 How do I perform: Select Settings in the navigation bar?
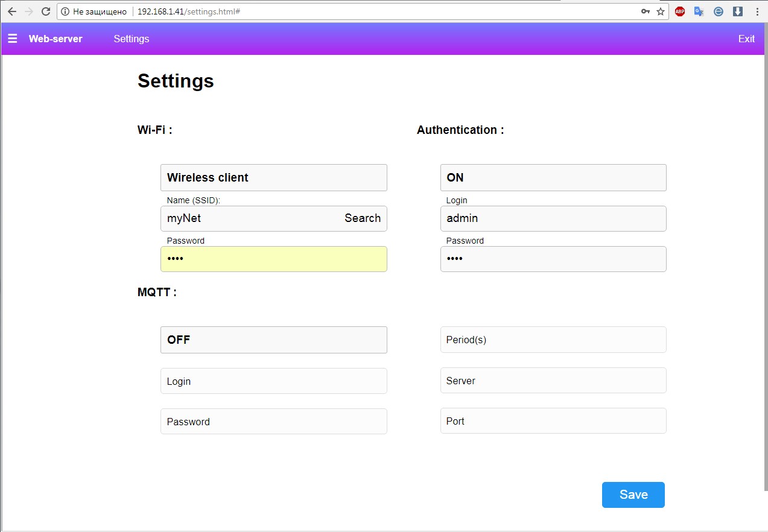(131, 39)
